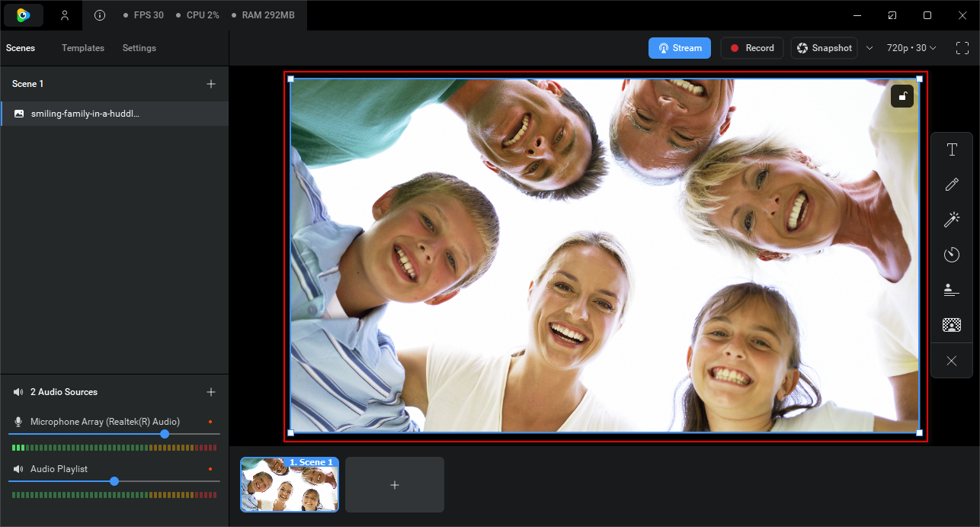Screen dimensions: 980x527
Task: Open the user account icon
Action: pyautogui.click(x=65, y=15)
